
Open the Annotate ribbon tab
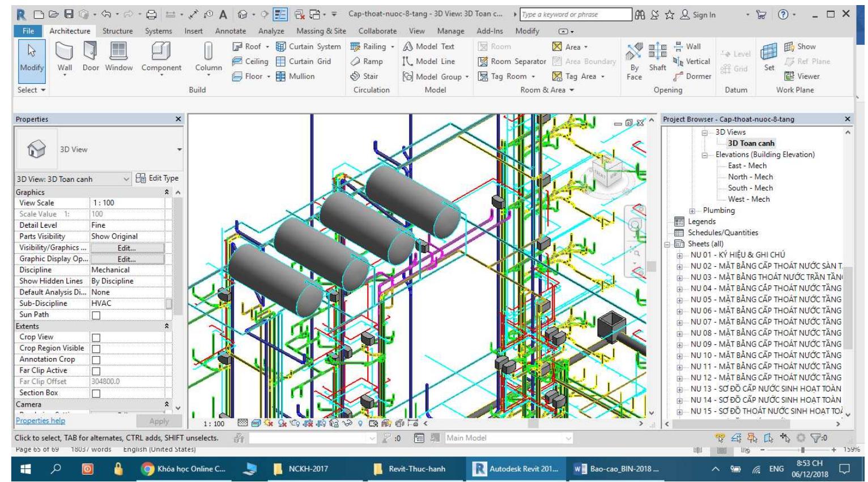point(230,31)
